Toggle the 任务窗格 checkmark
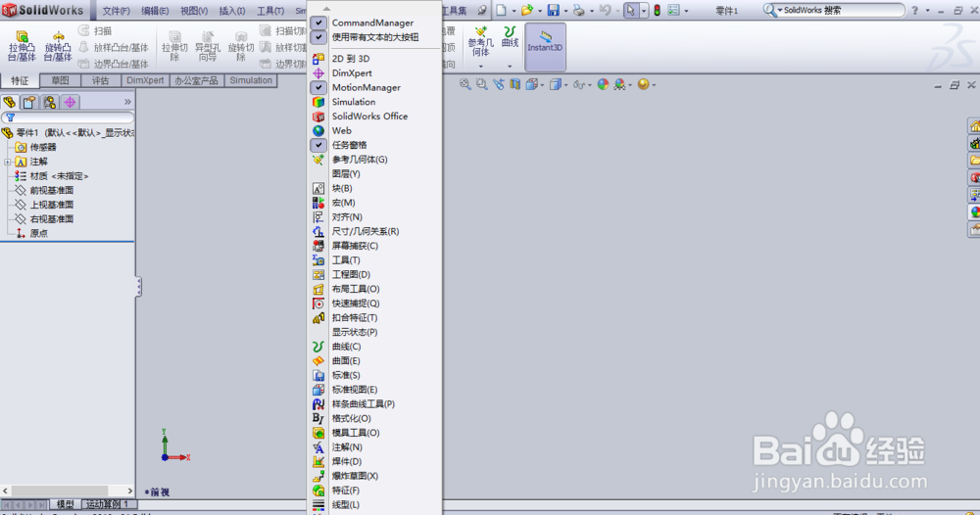Viewport: 980px width, 515px height. click(x=318, y=145)
